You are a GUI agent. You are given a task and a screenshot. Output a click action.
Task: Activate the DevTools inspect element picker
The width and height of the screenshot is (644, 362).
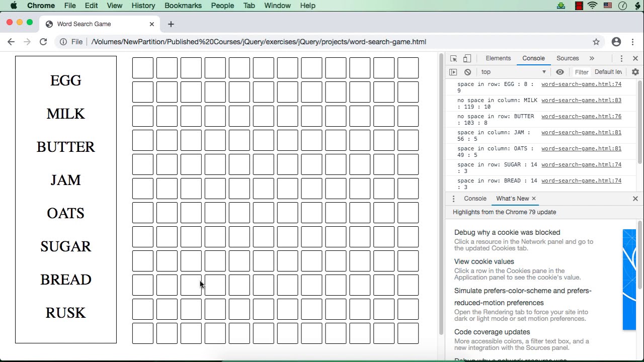coord(453,58)
